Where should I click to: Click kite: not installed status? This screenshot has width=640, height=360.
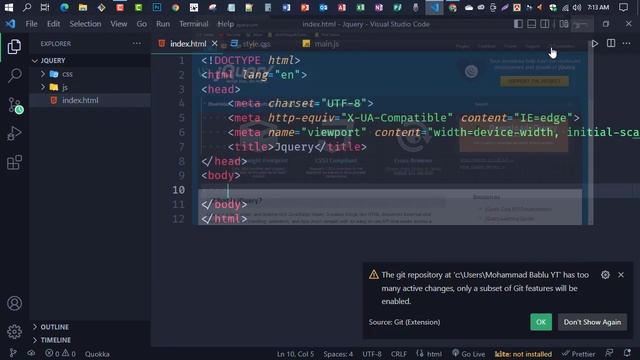pyautogui.click(x=523, y=353)
